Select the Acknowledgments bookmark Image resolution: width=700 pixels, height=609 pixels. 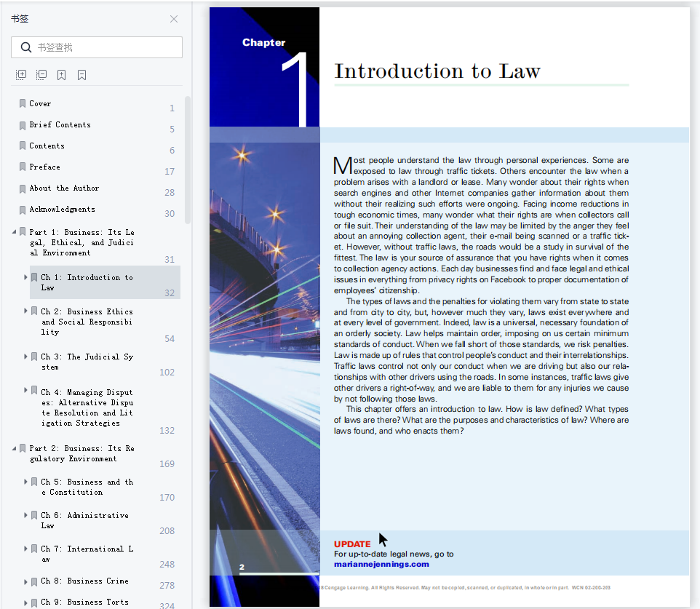click(62, 210)
